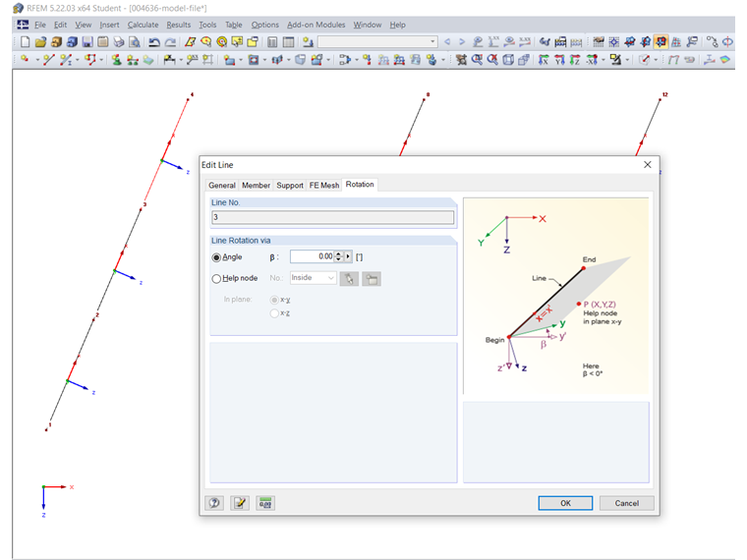Image resolution: width=747 pixels, height=560 pixels.
Task: Click the Print icon
Action: click(119, 42)
